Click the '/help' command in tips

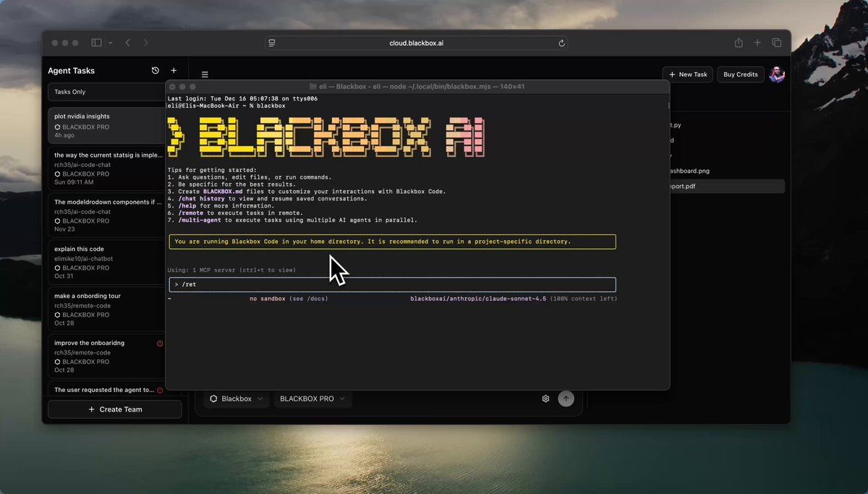(187, 205)
